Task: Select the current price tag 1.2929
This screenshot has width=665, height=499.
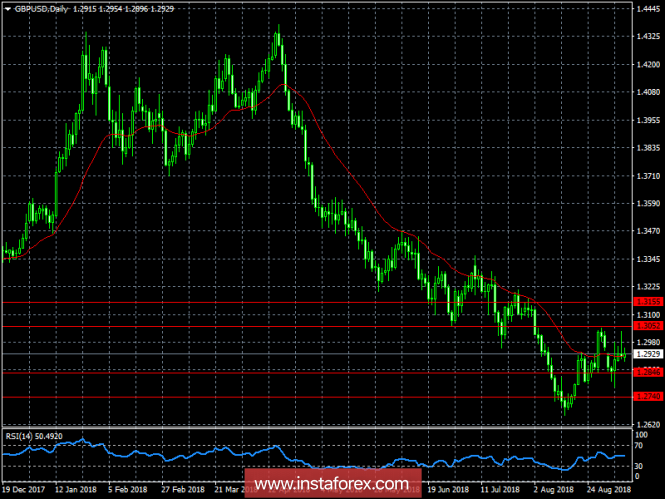Action: pyautogui.click(x=648, y=354)
